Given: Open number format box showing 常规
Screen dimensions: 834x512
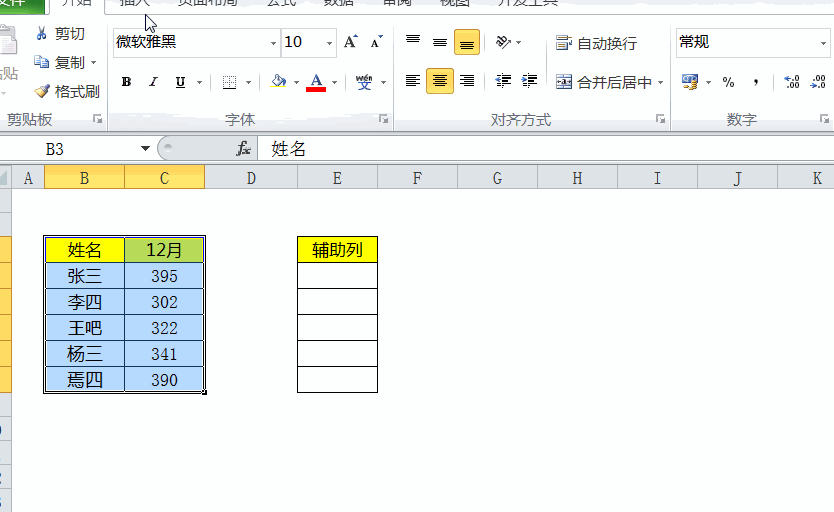Looking at the screenshot, I should click(753, 42).
